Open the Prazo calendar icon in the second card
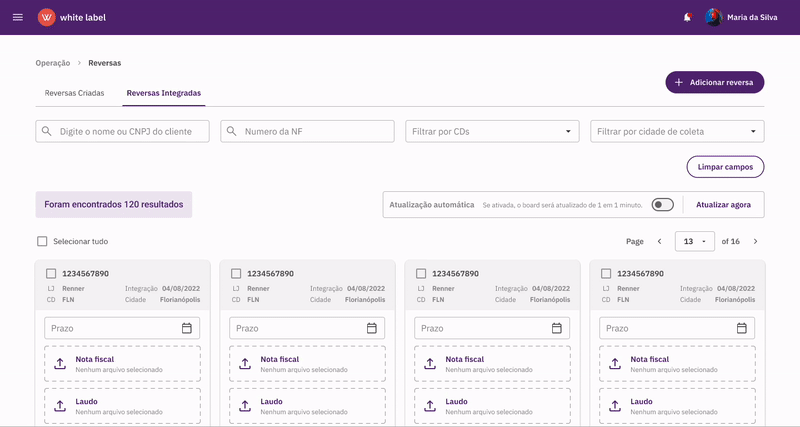Image resolution: width=800 pixels, height=427 pixels. [372, 328]
